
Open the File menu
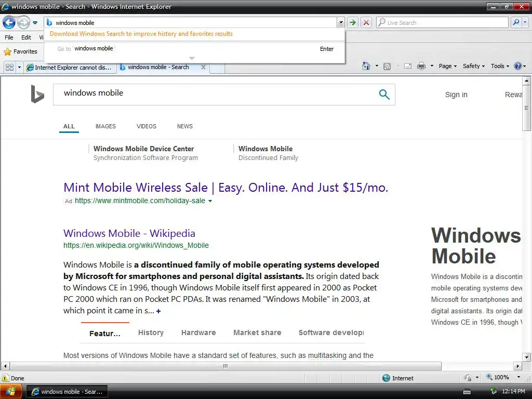9,37
